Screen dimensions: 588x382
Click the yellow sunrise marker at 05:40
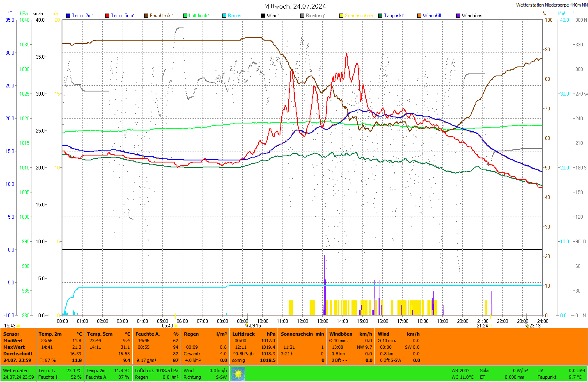176,326
